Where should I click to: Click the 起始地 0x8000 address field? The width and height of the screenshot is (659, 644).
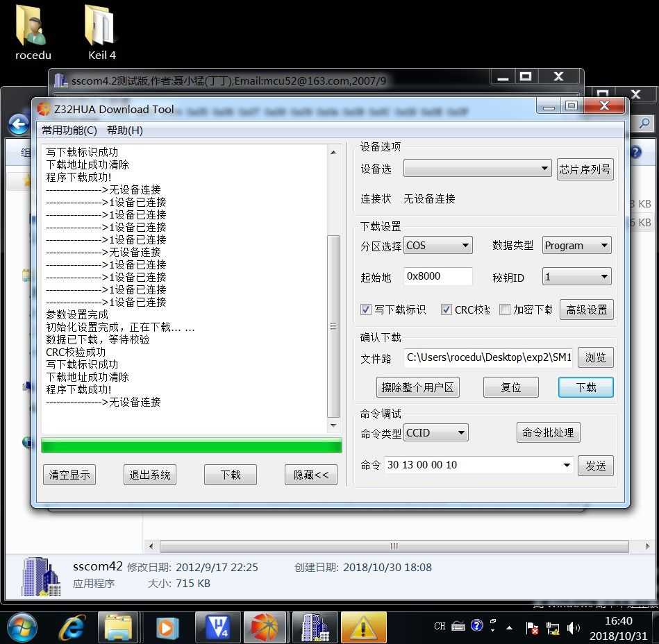437,276
